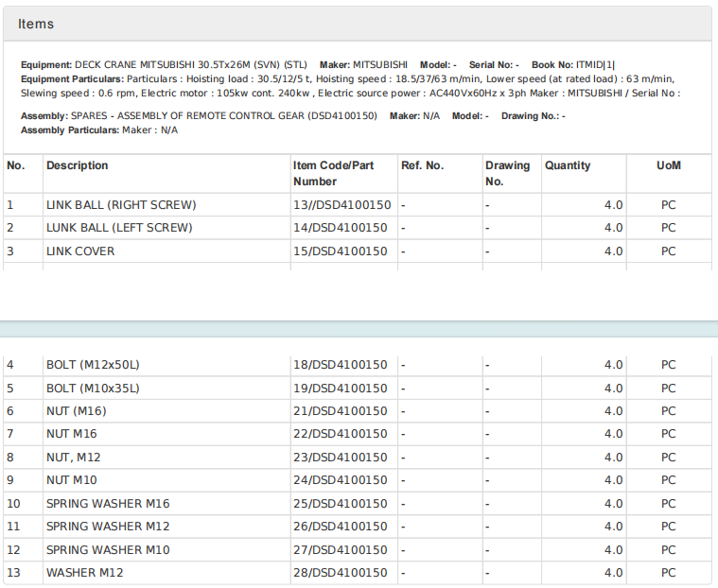Click the Quantity column header
Screen dimensions: 718x588
568,165
